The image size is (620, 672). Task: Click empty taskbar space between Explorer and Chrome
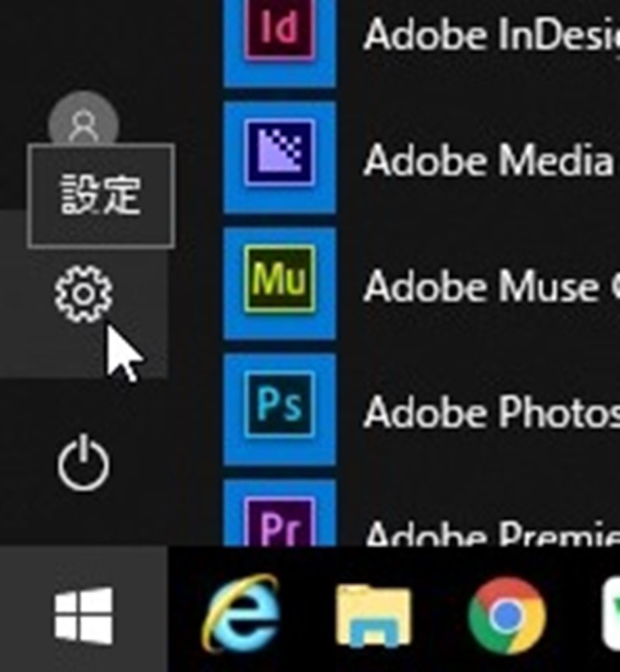coord(439,616)
